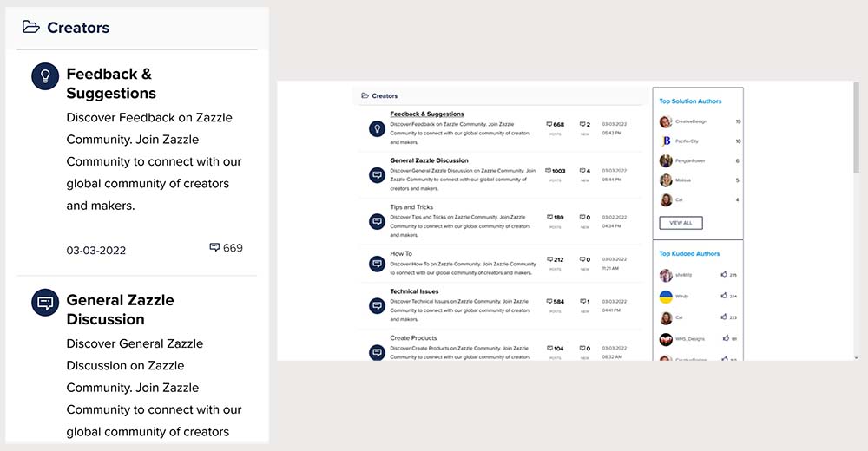Click the chat icon for General Zazzle Discussion in desktop view
The width and height of the screenshot is (868, 451).
(x=377, y=175)
